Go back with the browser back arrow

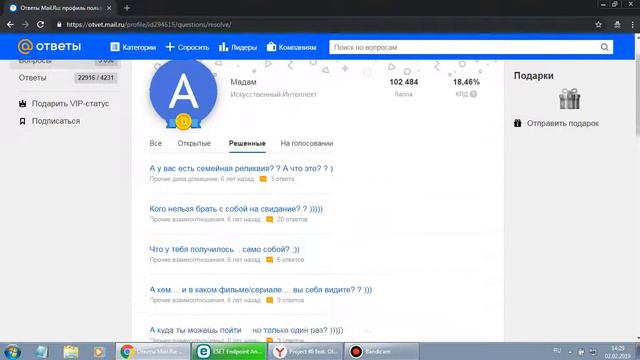click(10, 24)
